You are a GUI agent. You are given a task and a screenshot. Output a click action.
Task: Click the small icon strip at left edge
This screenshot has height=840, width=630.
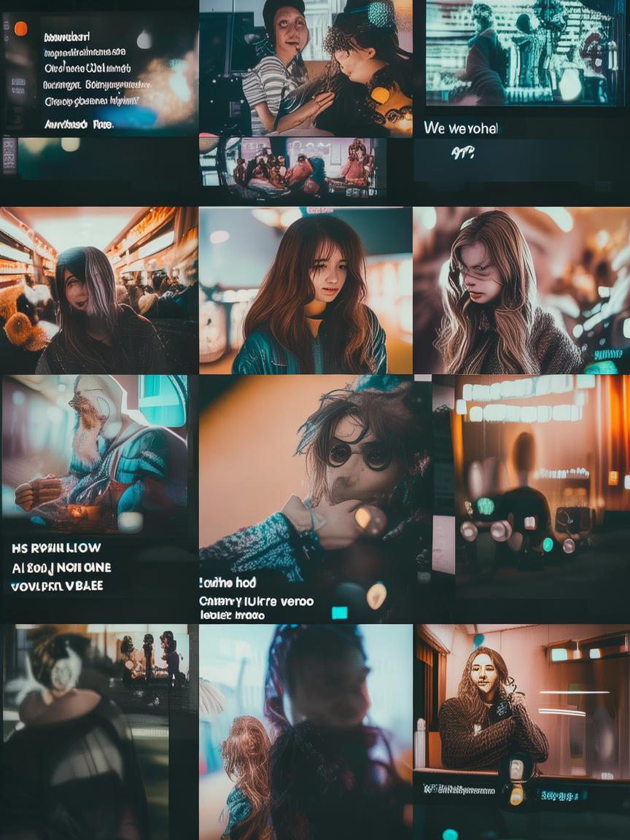point(9,154)
